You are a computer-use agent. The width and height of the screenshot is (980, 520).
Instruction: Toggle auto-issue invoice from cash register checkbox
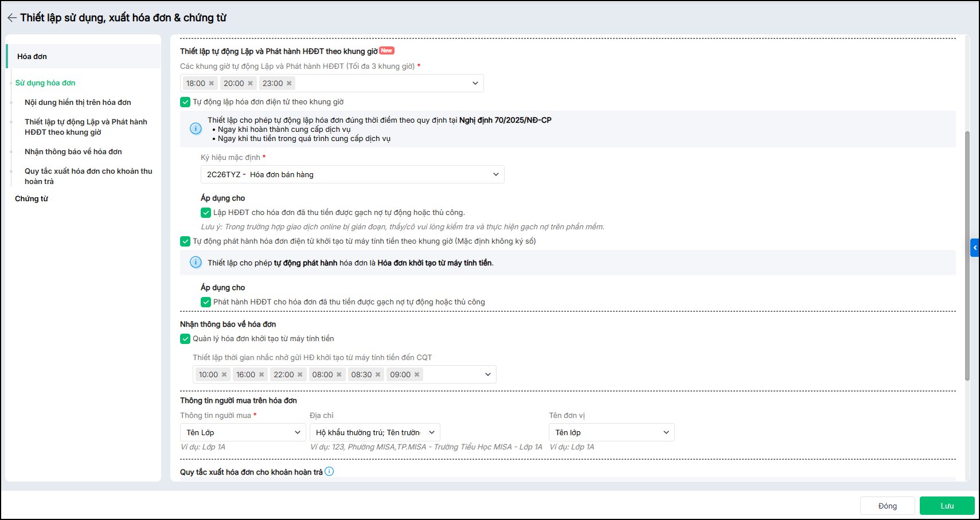(185, 241)
